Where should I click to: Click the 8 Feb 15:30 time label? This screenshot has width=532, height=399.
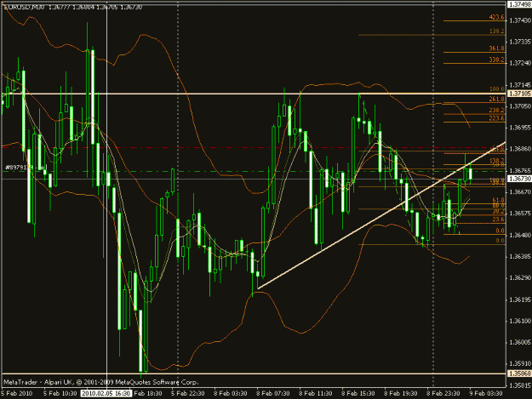[x=358, y=394]
